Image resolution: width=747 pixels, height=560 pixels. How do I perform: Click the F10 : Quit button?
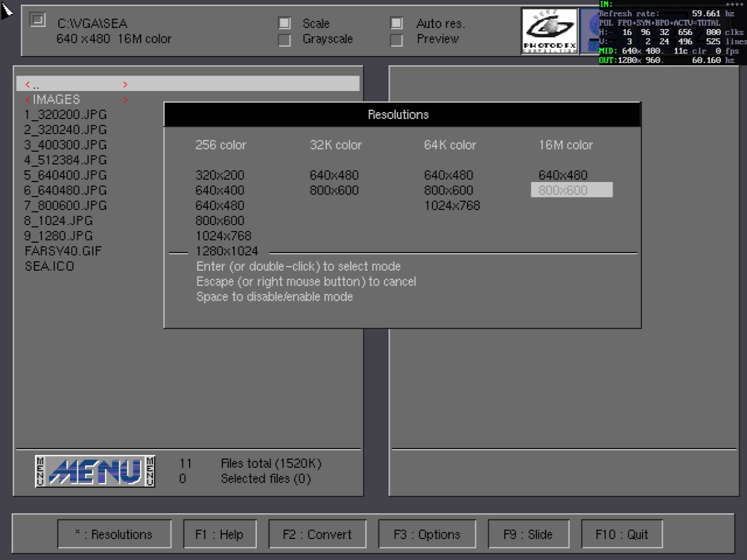pos(621,534)
